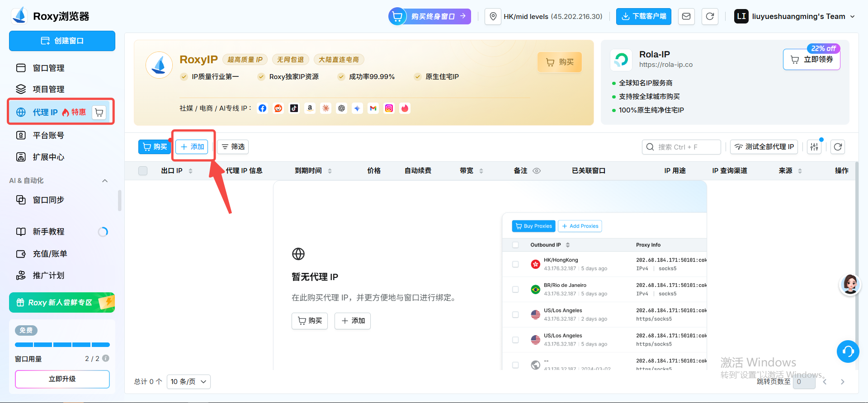
Task: Click the Tinder flame IP icon
Action: coord(405,108)
